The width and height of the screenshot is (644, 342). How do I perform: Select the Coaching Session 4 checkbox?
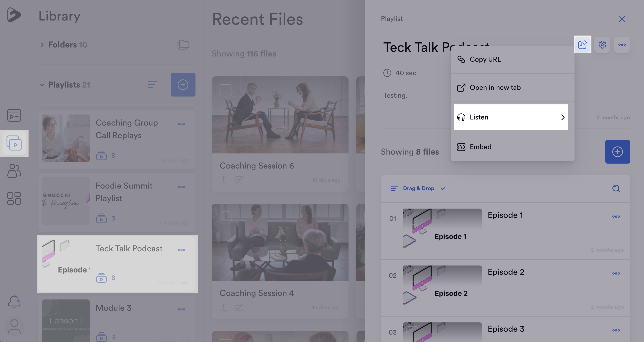(225, 217)
